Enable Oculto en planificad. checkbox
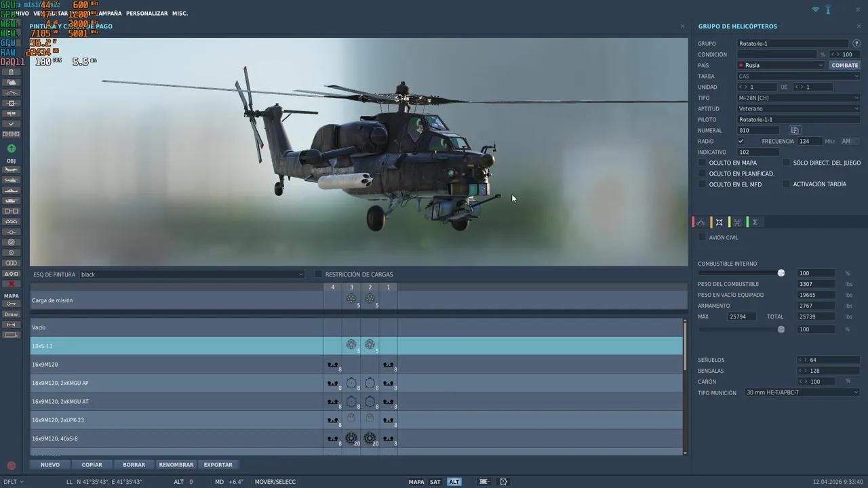Screen dimensions: 868x488 pos(703,174)
